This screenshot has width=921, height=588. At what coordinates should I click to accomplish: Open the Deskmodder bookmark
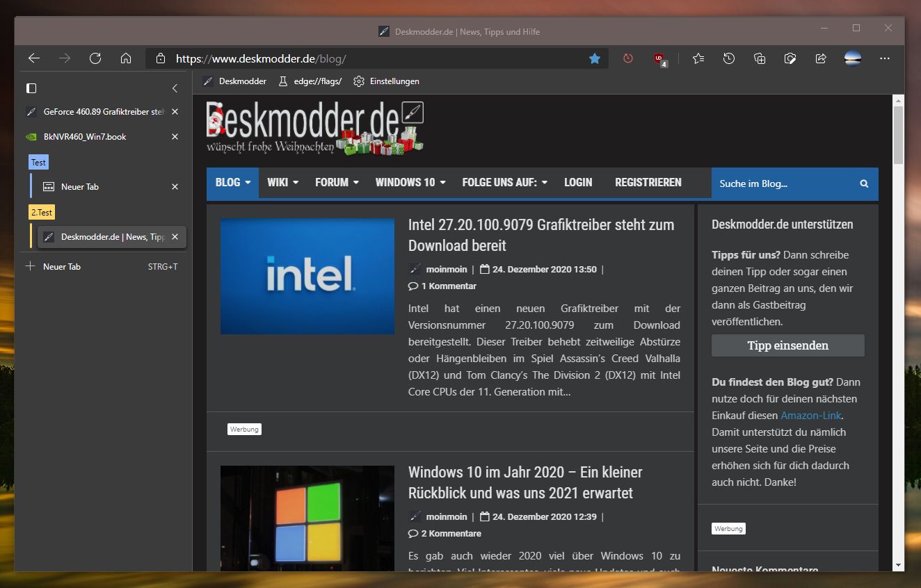234,81
